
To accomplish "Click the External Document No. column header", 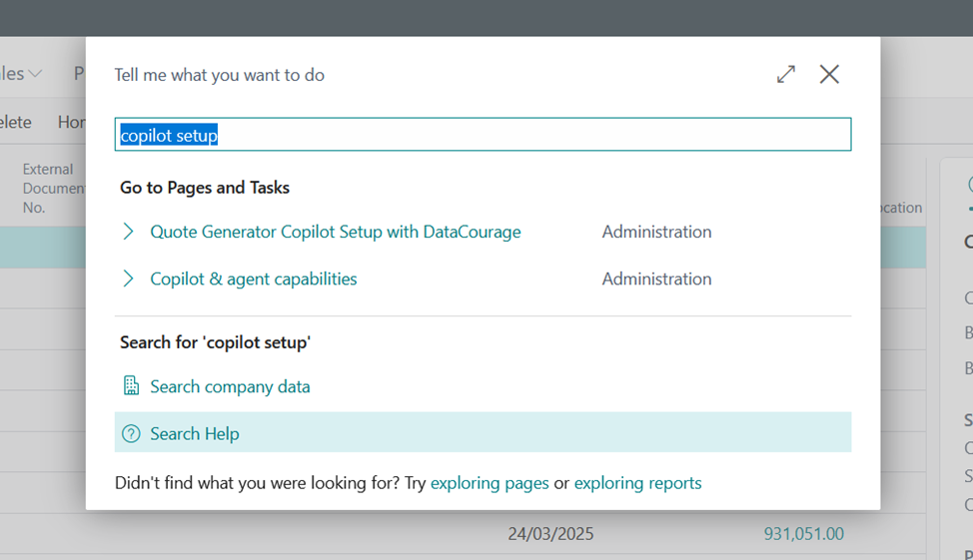I will point(50,188).
